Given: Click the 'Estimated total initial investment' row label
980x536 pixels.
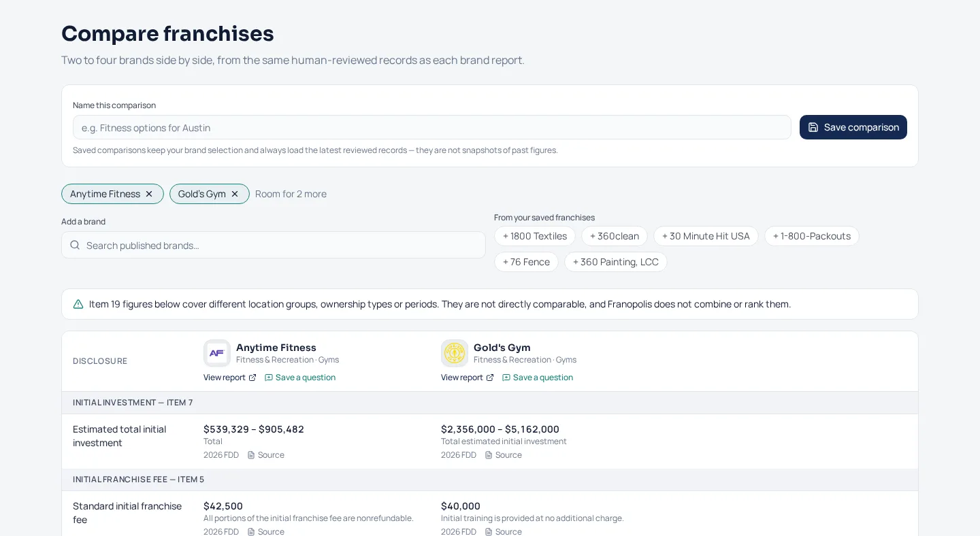Looking at the screenshot, I should point(120,436).
